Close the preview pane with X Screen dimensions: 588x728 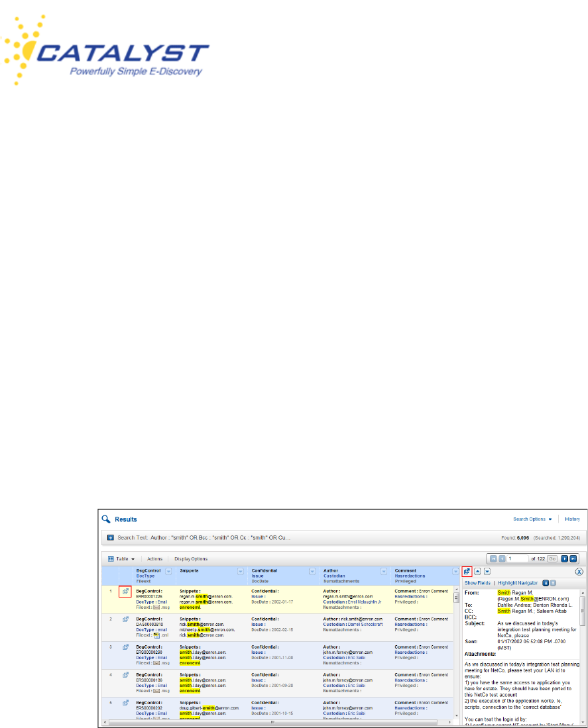579,572
